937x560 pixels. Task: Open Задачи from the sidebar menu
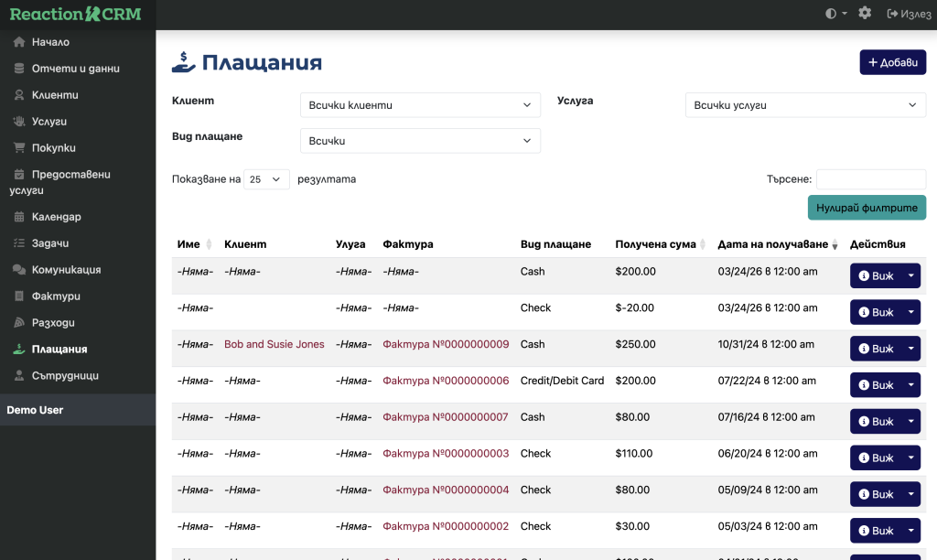50,243
